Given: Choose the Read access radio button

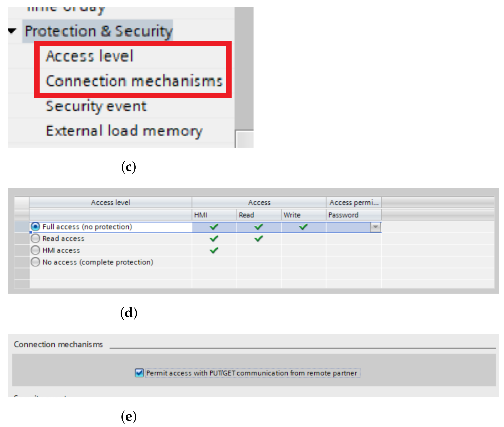Looking at the screenshot, I should coord(35,239).
